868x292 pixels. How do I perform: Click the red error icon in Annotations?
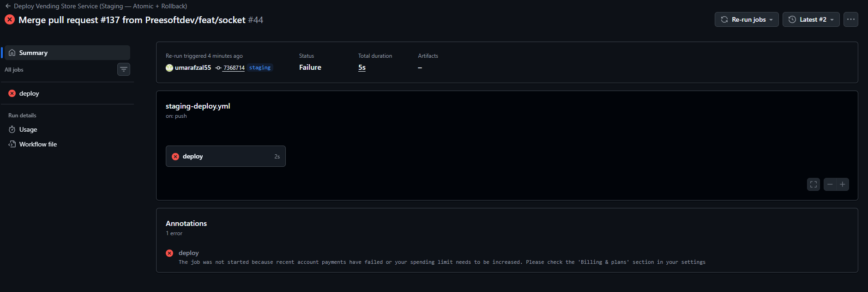pos(169,253)
